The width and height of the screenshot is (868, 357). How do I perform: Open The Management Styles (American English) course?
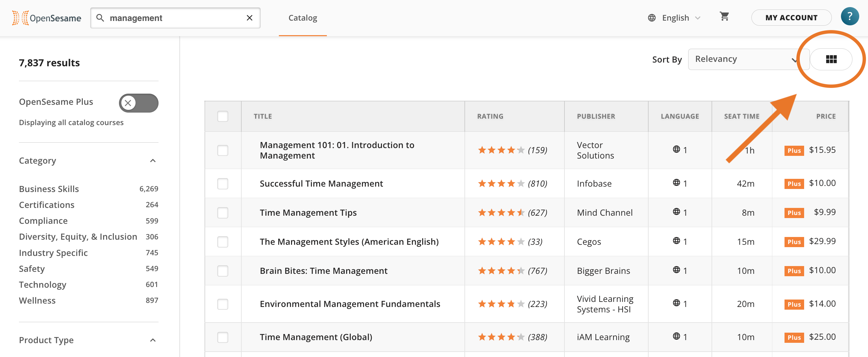[x=349, y=242]
